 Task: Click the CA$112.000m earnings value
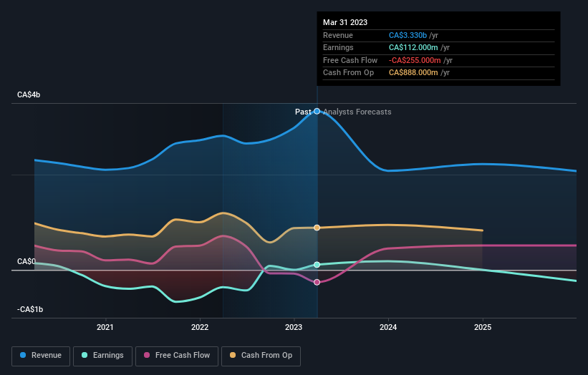413,47
